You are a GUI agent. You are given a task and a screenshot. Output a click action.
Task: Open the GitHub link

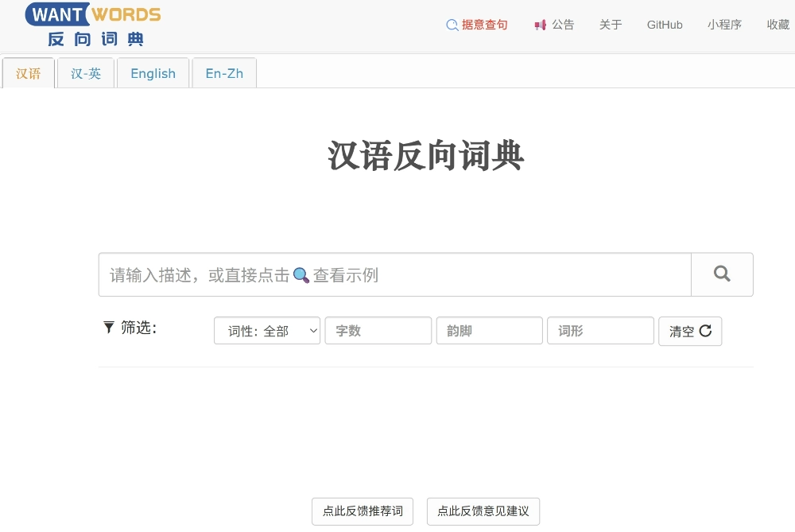[x=665, y=25]
